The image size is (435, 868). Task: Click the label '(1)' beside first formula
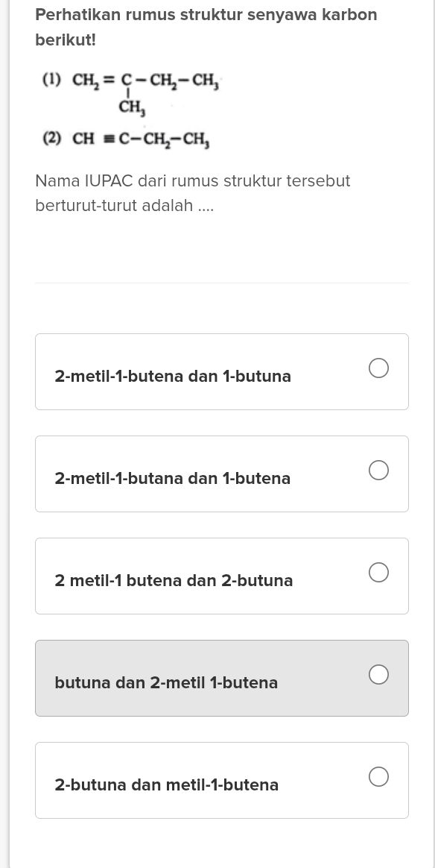tap(51, 80)
